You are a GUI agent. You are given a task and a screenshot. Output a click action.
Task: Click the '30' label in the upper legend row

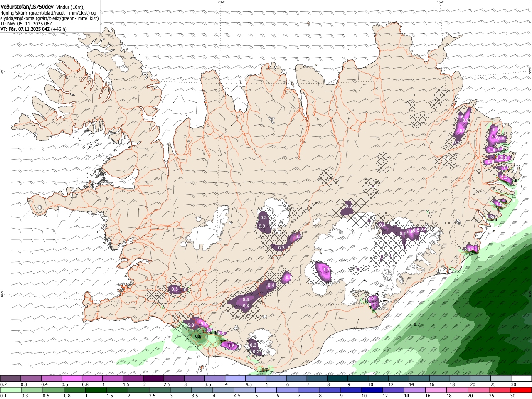tap(513, 384)
